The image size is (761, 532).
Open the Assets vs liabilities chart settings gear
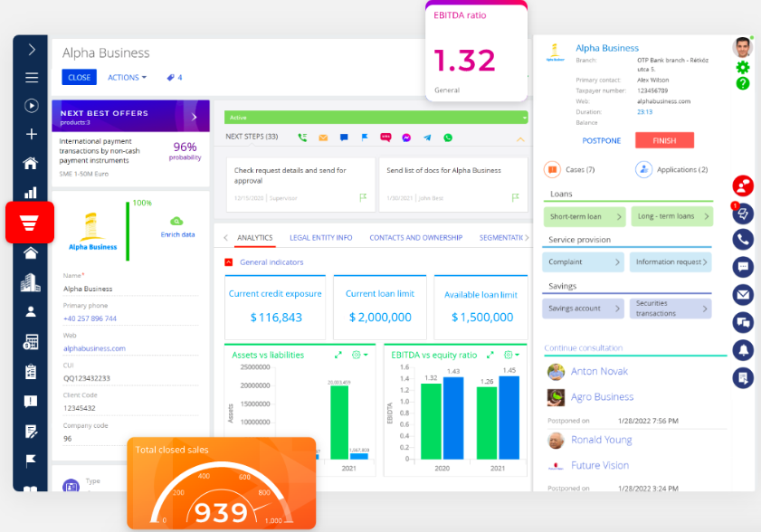click(x=359, y=355)
